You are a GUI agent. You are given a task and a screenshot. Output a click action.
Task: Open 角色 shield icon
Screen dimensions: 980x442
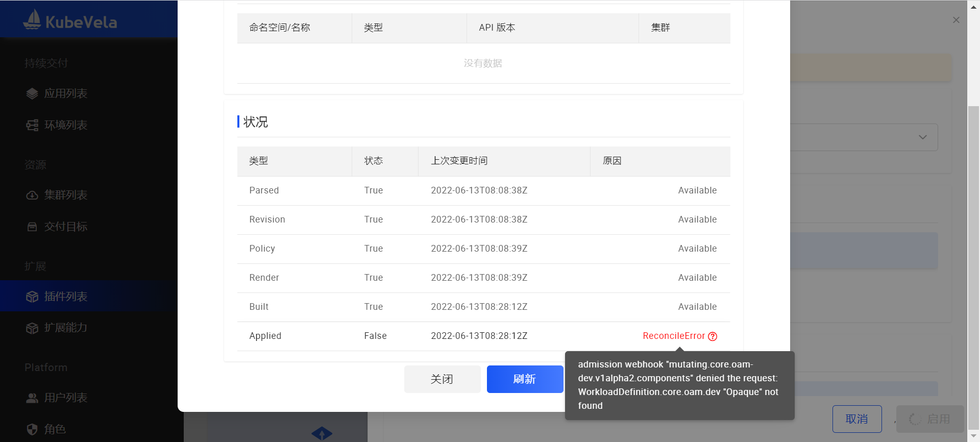pyautogui.click(x=32, y=429)
